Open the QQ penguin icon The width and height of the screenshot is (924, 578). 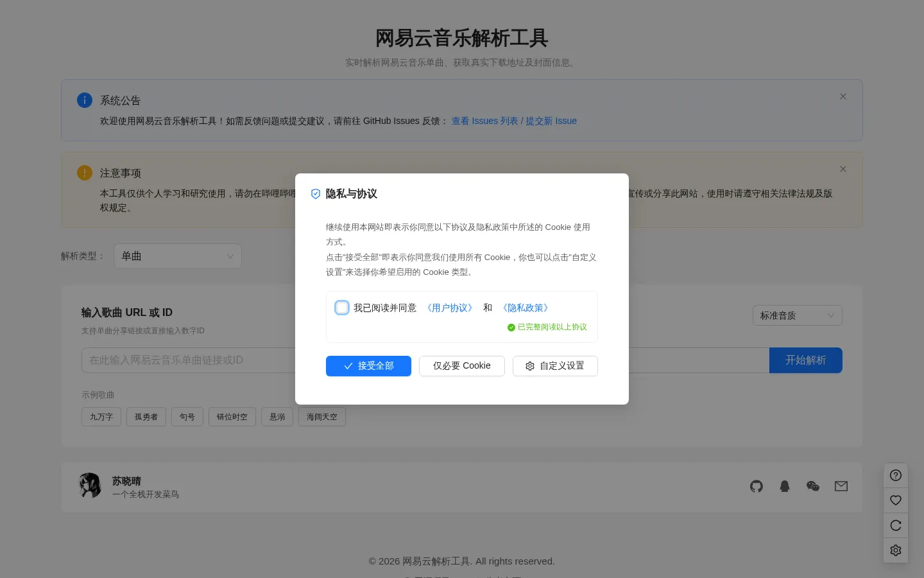click(x=785, y=486)
